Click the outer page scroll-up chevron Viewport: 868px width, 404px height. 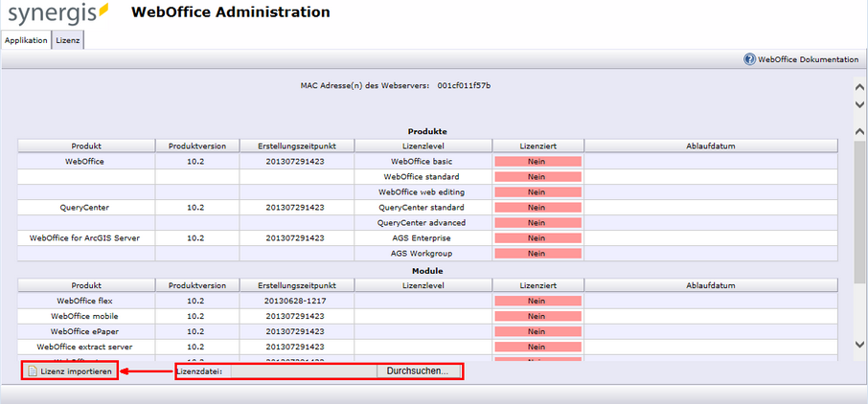[859, 87]
